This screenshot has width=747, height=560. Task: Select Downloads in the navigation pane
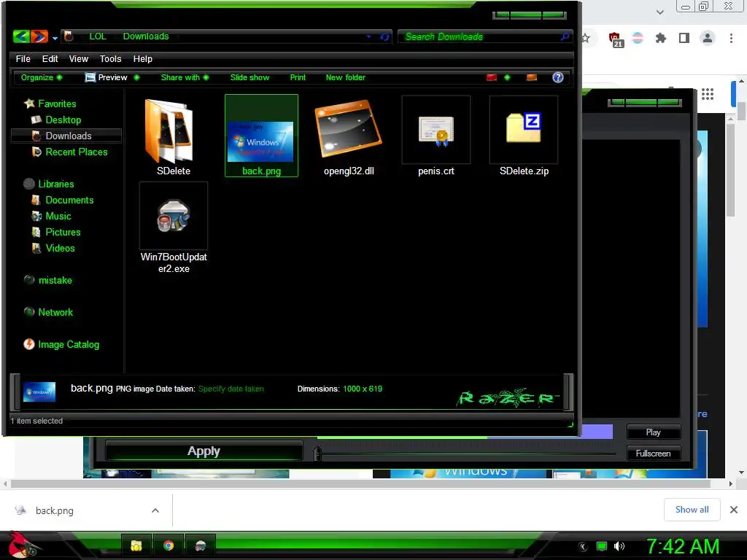pos(66,136)
